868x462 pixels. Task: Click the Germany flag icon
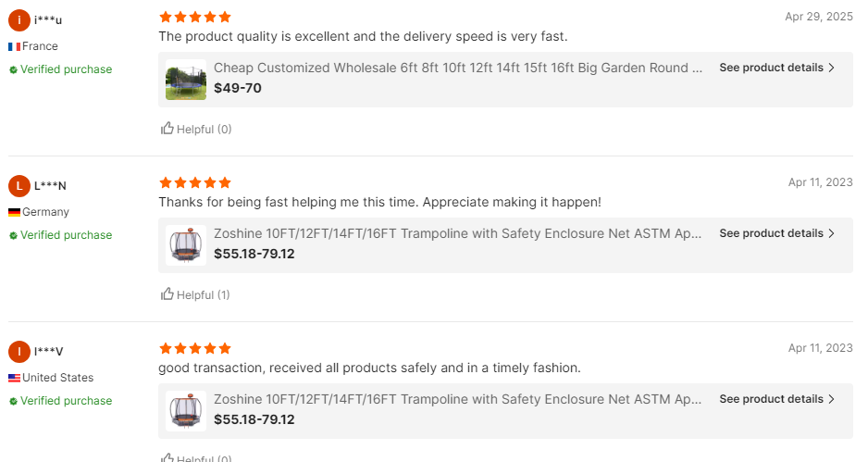point(15,212)
